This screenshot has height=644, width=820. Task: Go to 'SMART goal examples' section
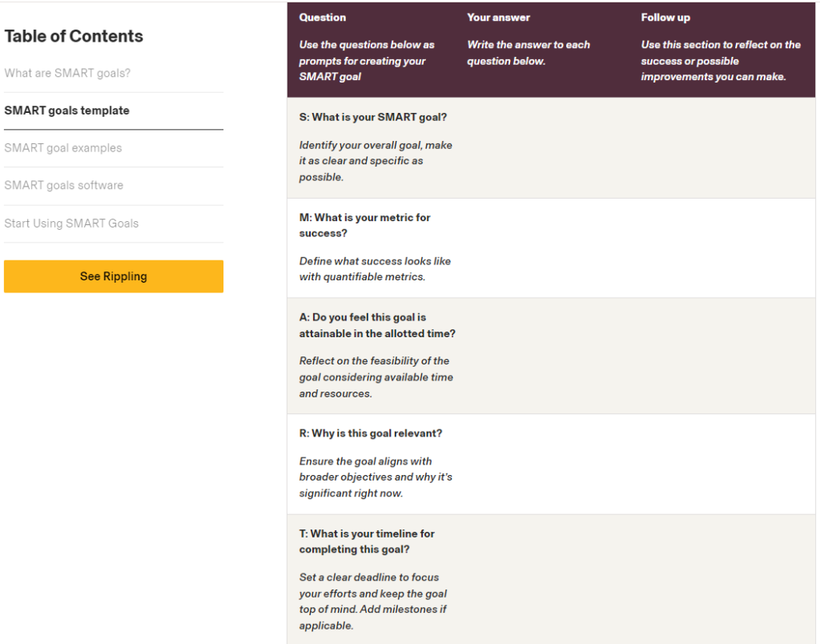pyautogui.click(x=62, y=148)
